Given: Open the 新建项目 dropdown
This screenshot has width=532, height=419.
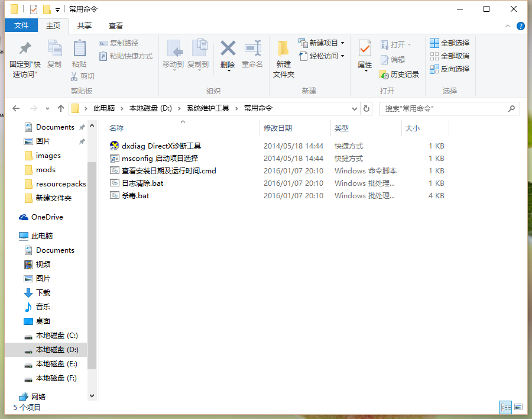Looking at the screenshot, I should (x=322, y=43).
